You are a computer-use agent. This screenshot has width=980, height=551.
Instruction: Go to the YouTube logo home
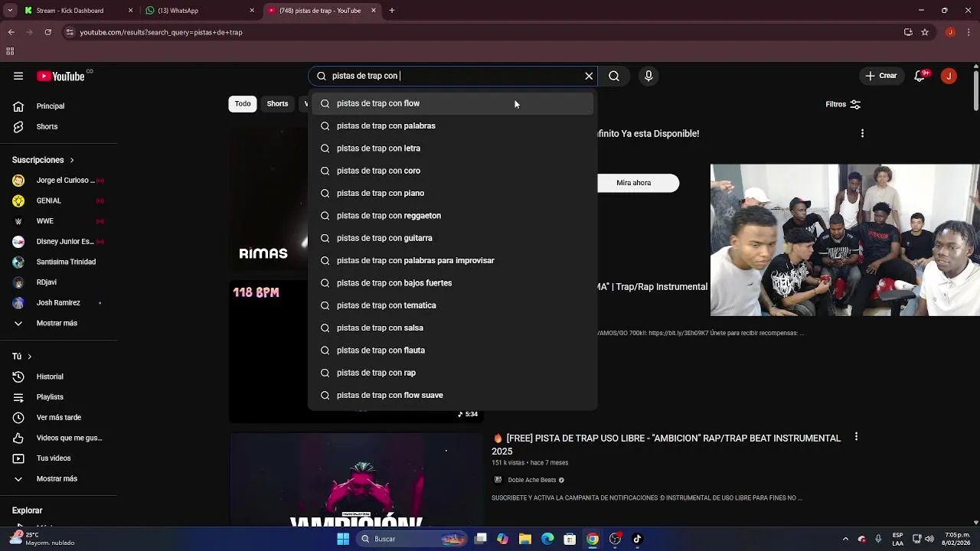click(60, 76)
